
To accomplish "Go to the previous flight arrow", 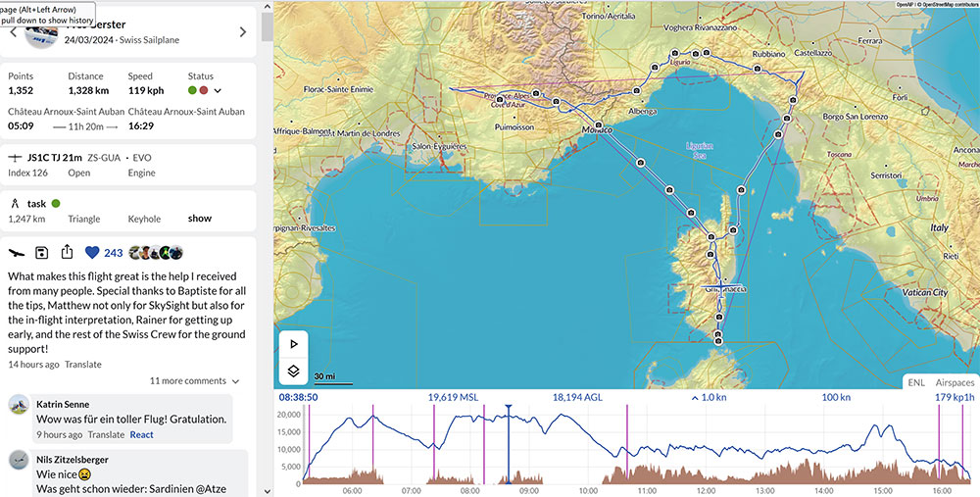I will click(14, 32).
